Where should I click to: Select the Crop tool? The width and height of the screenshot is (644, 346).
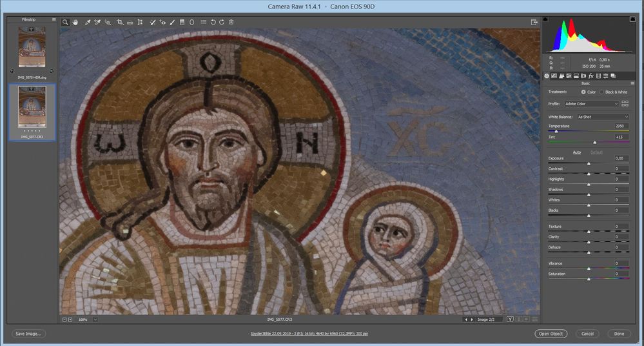[120, 22]
